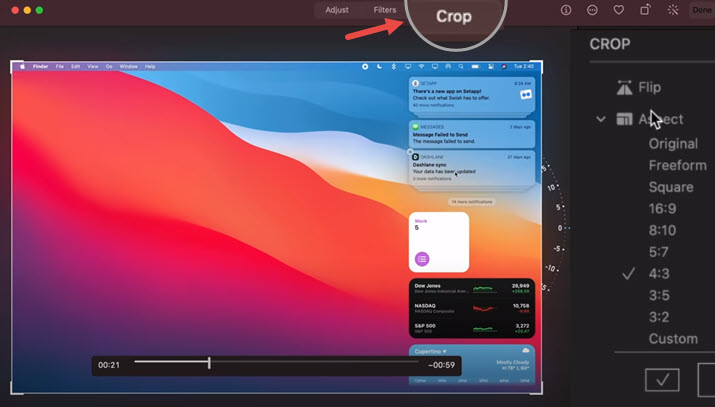The image size is (715, 407).
Task: Collapse the Aspect section chevron
Action: pos(601,119)
